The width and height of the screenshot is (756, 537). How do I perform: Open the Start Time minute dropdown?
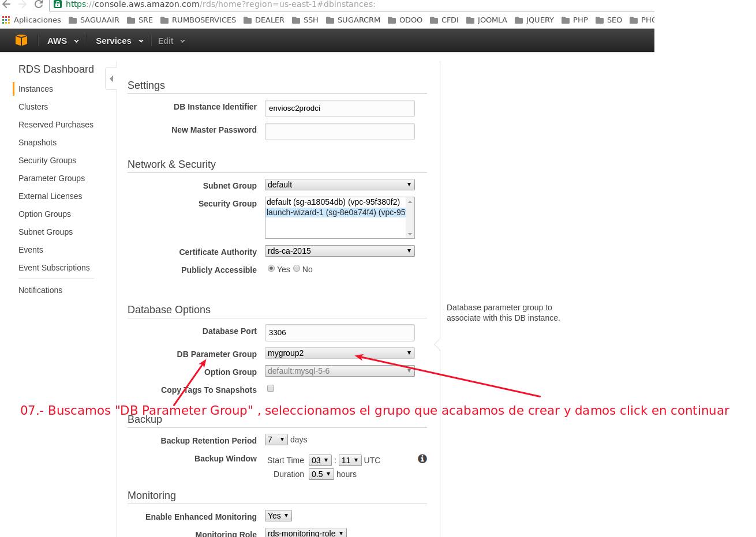pyautogui.click(x=350, y=460)
